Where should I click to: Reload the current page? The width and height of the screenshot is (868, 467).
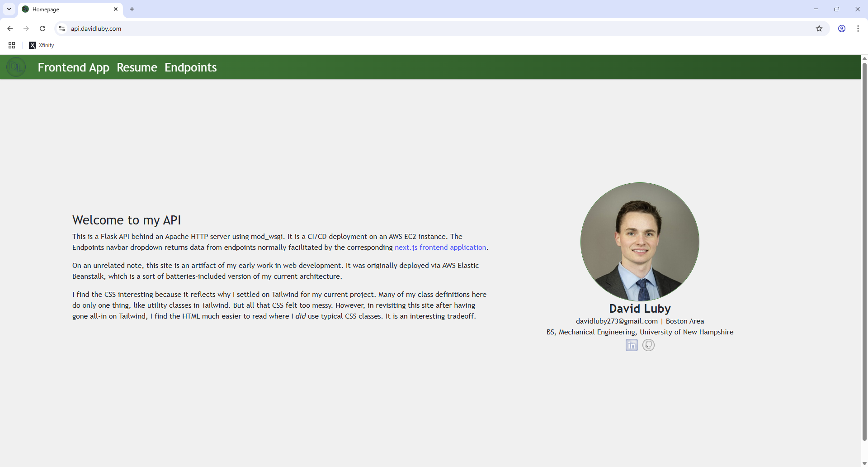click(x=42, y=29)
